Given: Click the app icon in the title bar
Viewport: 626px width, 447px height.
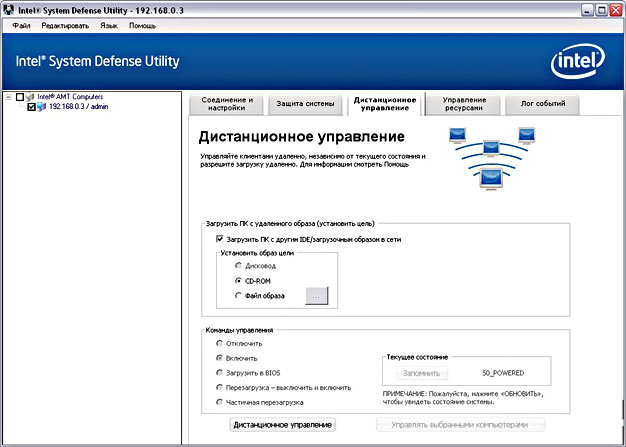Looking at the screenshot, I should (9, 8).
